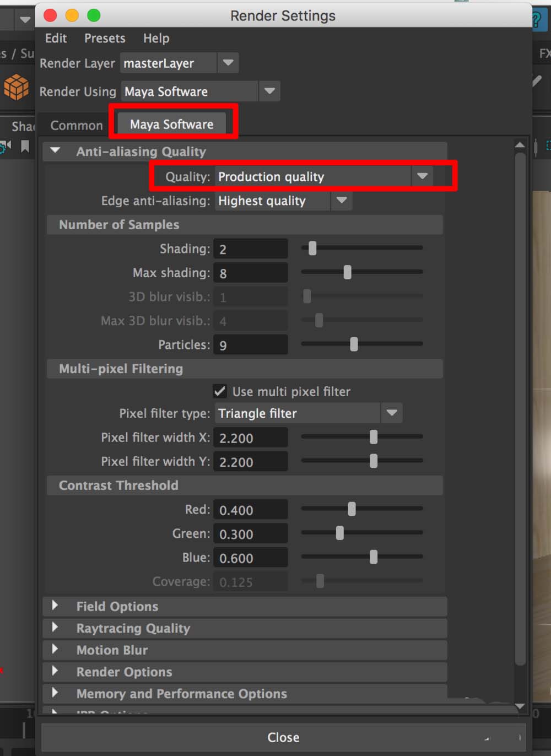Expand the Motion Blur section
The image size is (551, 756).
coord(55,649)
